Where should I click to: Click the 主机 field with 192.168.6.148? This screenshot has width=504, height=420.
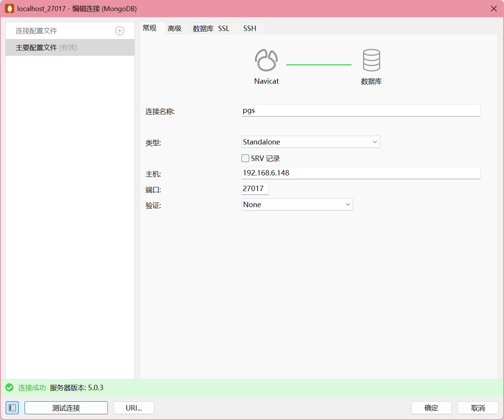[x=361, y=173]
